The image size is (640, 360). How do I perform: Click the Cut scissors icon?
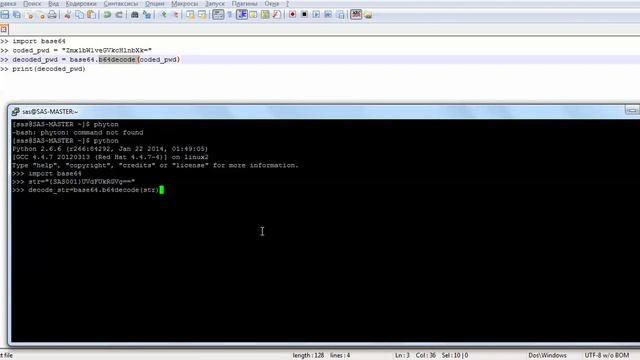click(68, 15)
